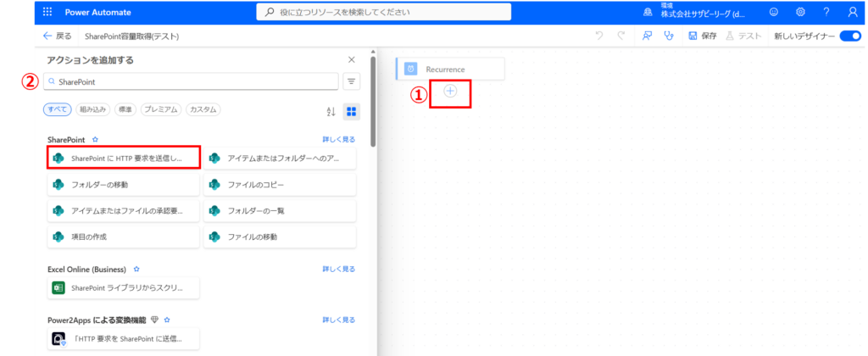868x356 pixels.
Task: Click the settings gear icon
Action: [x=800, y=12]
